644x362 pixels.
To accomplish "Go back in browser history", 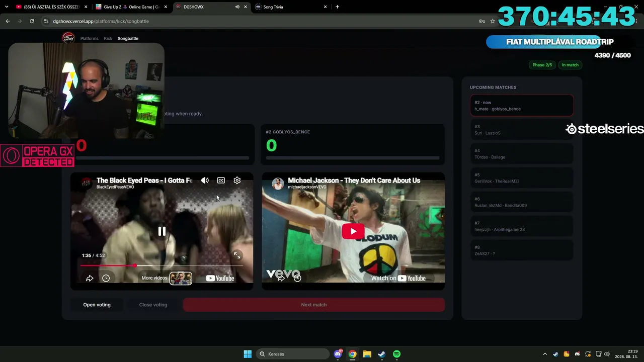I will pos(8,21).
